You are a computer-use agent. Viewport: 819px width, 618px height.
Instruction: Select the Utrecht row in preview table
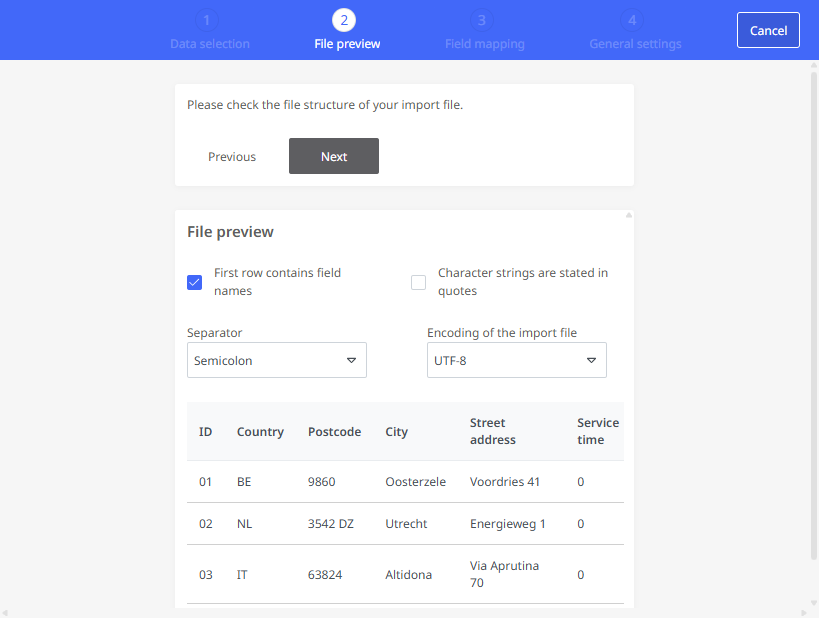pos(405,524)
